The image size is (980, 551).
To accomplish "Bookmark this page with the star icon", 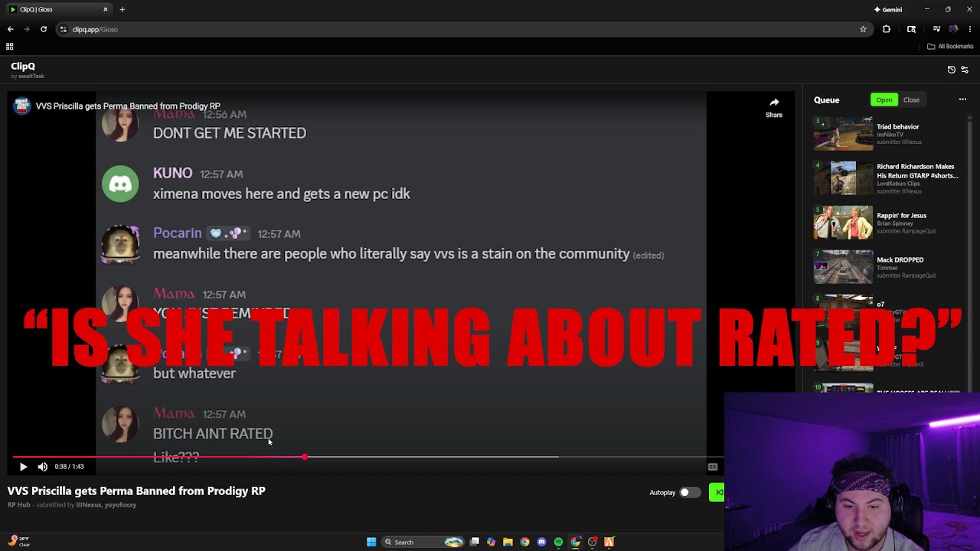I will [863, 29].
